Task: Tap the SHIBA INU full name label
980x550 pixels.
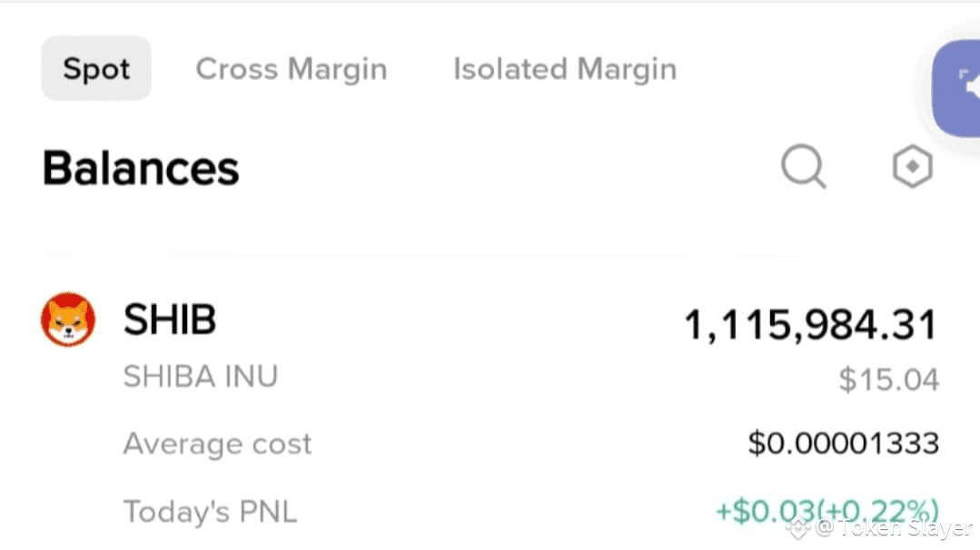Action: (201, 376)
